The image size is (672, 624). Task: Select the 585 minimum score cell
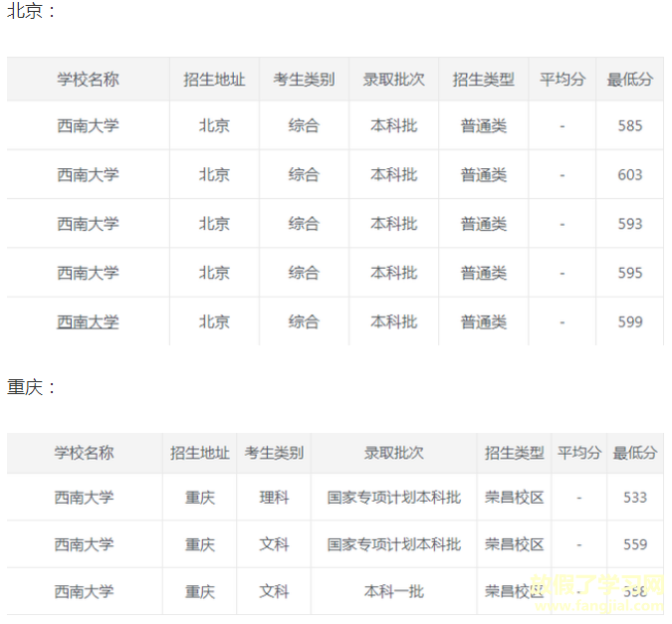coord(630,125)
